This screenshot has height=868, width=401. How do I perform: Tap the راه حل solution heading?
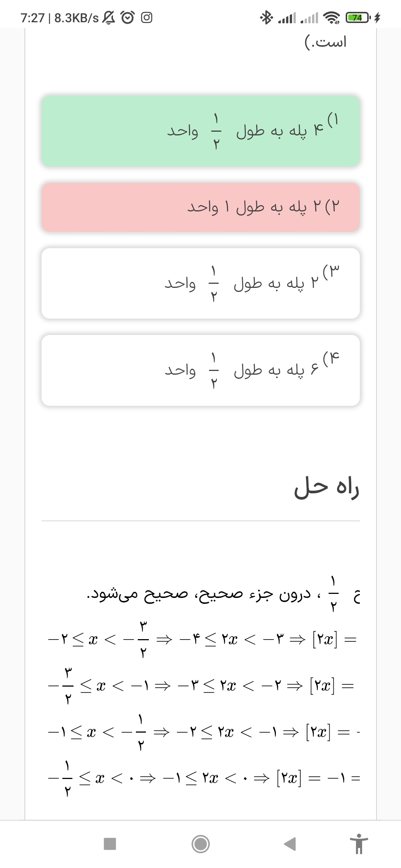[326, 487]
